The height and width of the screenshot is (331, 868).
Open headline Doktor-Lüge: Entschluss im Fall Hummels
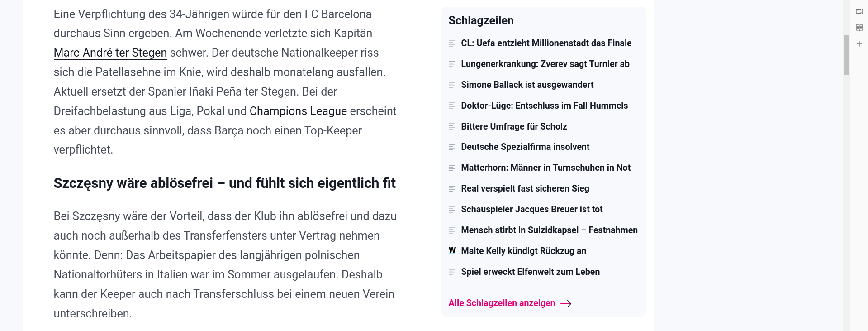click(544, 106)
